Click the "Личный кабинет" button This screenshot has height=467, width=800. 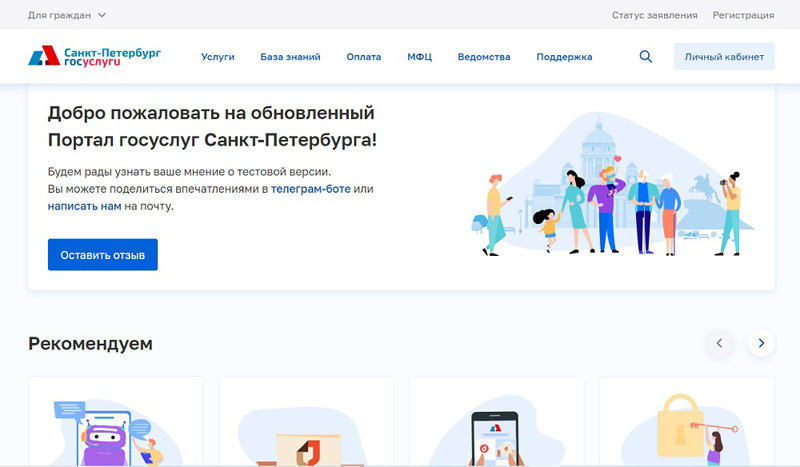pyautogui.click(x=724, y=57)
